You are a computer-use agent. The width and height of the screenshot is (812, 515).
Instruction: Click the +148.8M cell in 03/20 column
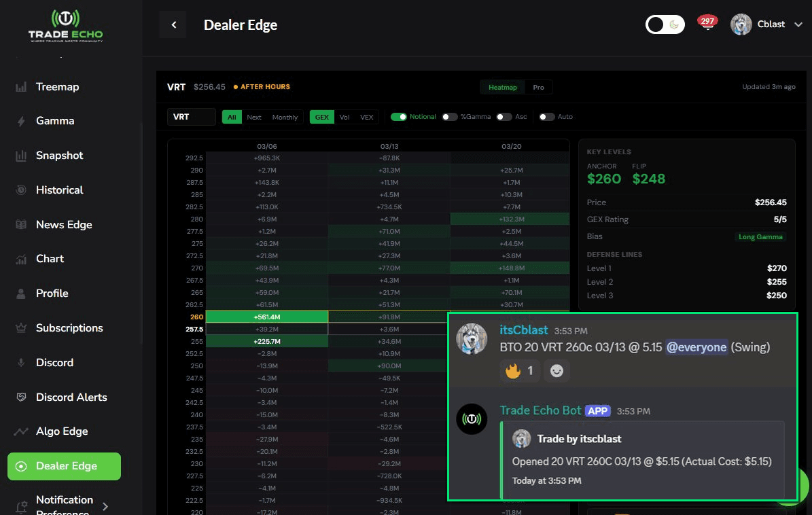coord(511,268)
